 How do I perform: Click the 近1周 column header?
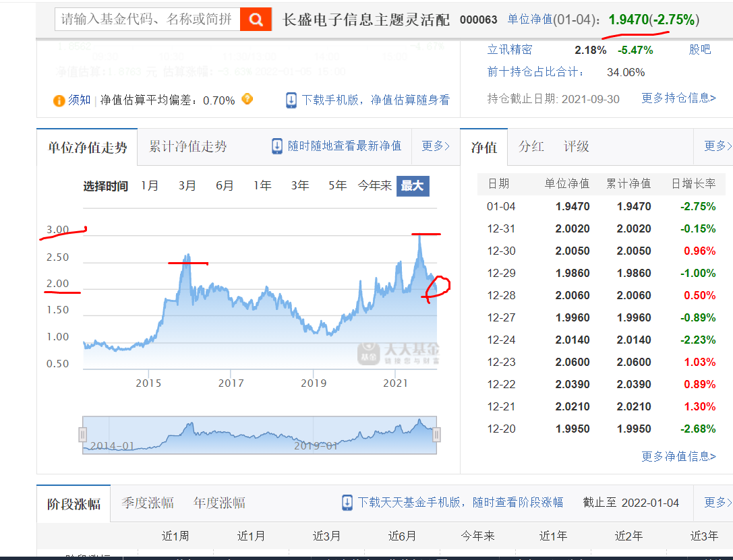click(175, 536)
